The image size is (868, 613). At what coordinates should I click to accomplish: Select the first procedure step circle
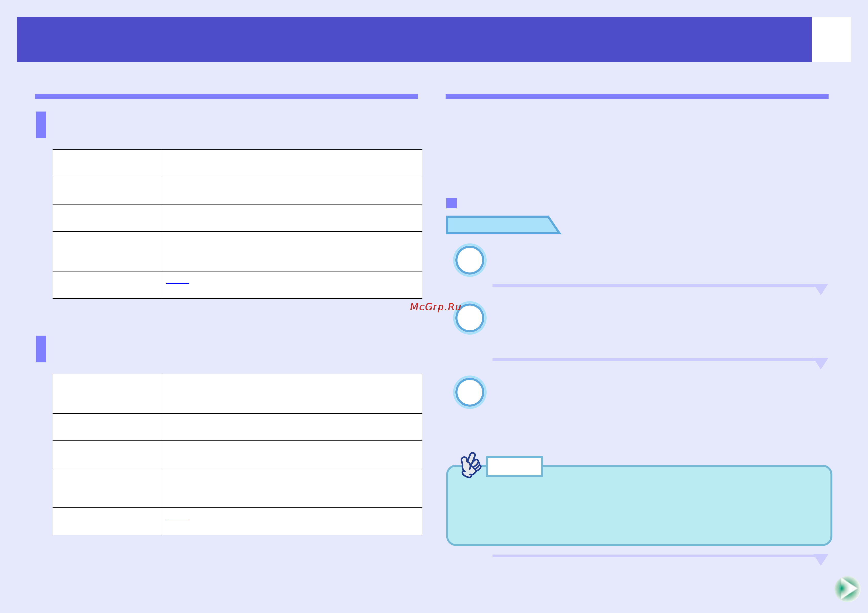pos(470,260)
